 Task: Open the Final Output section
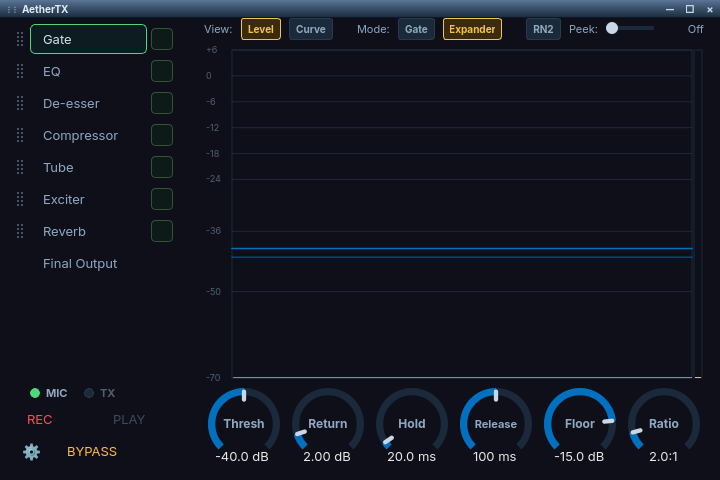[89, 264]
